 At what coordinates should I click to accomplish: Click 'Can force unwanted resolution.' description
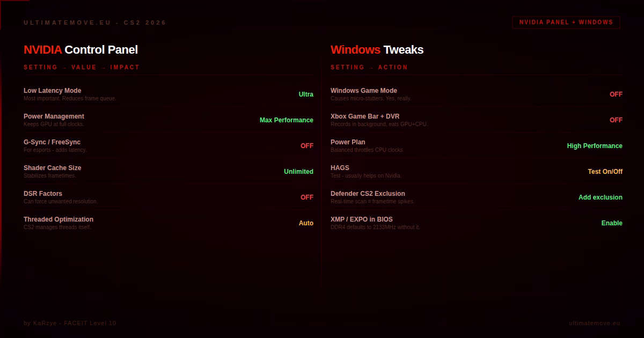[x=61, y=202]
